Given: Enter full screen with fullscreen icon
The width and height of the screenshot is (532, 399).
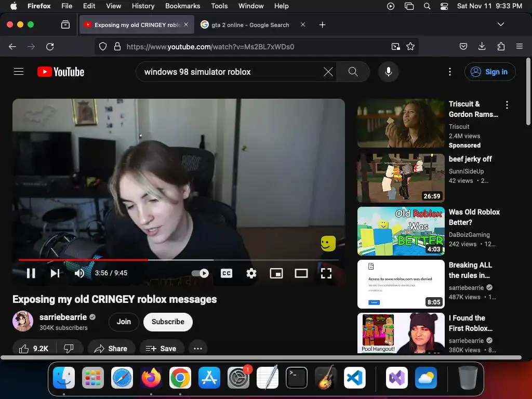Looking at the screenshot, I should [326, 273].
